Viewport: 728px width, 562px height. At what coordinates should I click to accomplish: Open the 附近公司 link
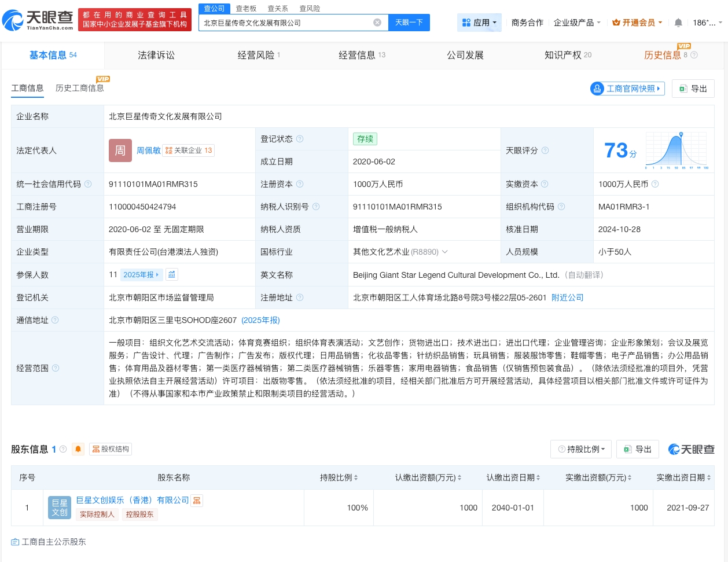567,297
